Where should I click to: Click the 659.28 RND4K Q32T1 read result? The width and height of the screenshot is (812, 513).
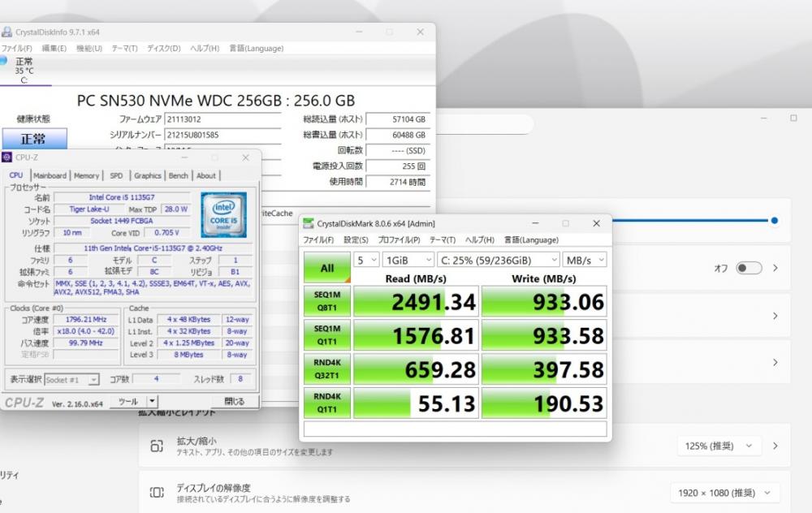(x=416, y=369)
